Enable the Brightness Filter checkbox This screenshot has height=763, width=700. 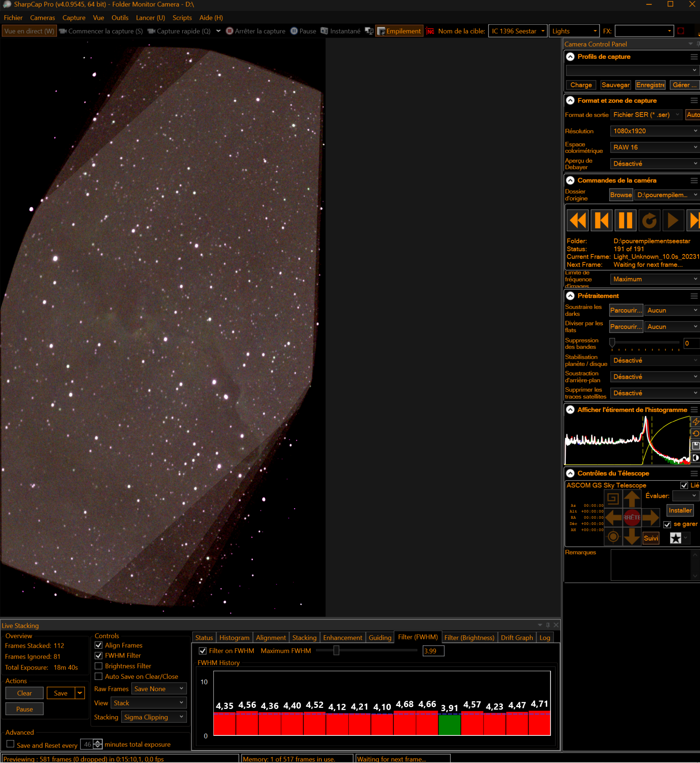[x=98, y=666]
